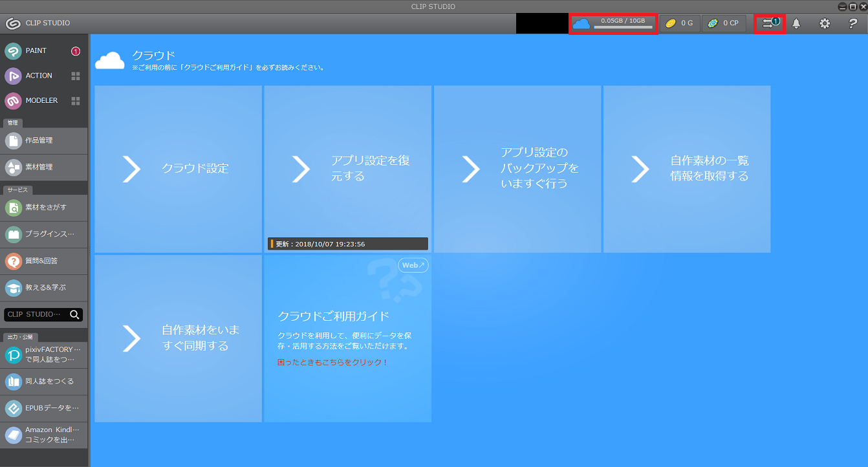Click the CLIP STUDIO search field

point(36,314)
